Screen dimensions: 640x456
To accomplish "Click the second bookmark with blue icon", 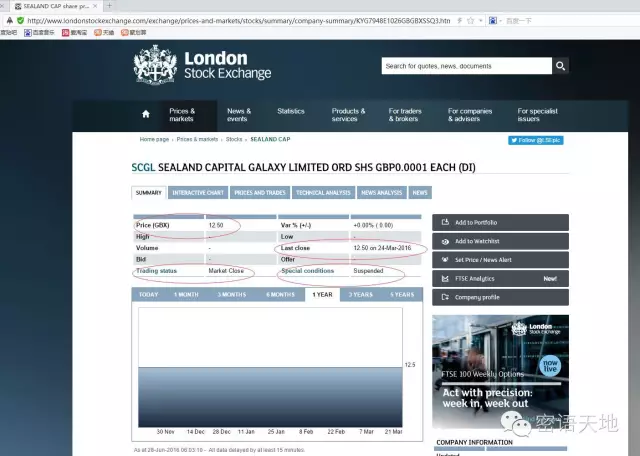I will (x=39, y=32).
